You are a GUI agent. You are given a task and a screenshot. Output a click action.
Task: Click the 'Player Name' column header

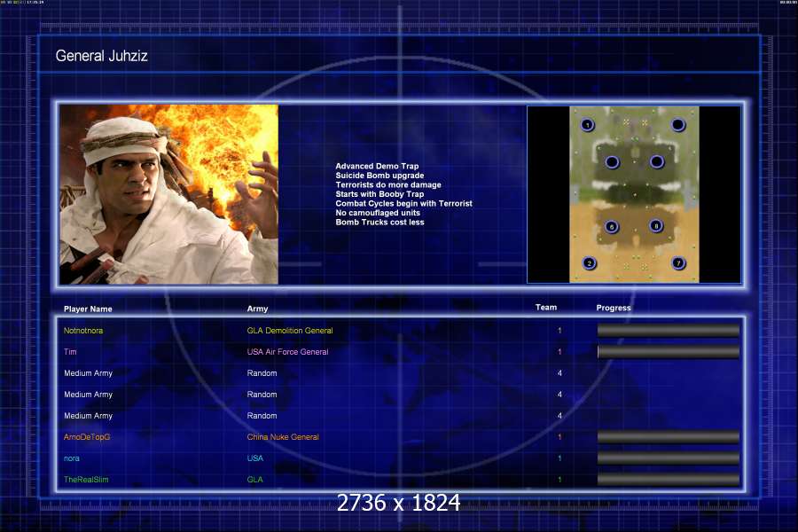(88, 309)
